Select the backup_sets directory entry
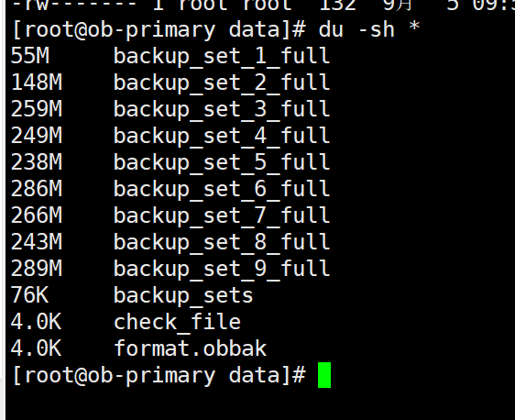Viewport: 515px width, 420px height. click(183, 295)
